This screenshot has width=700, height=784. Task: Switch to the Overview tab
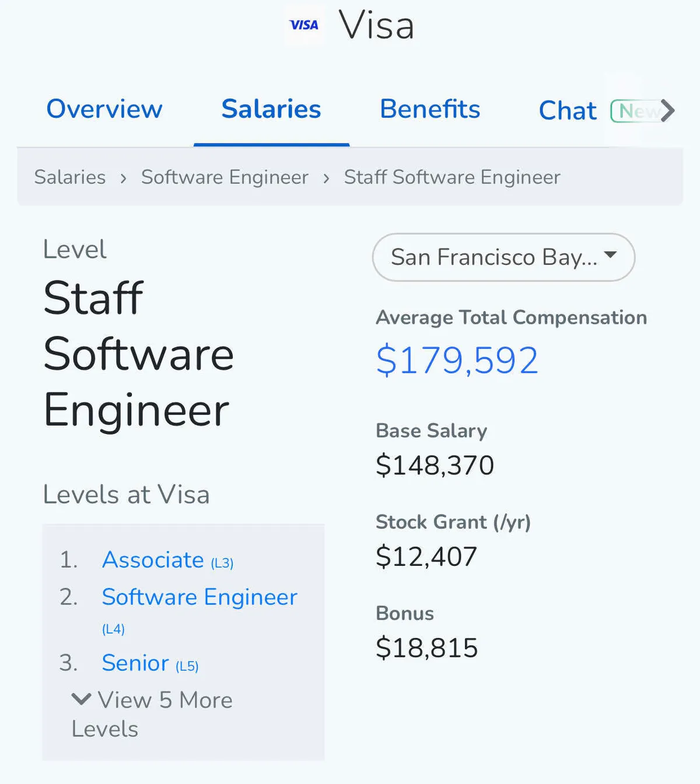pos(104,109)
